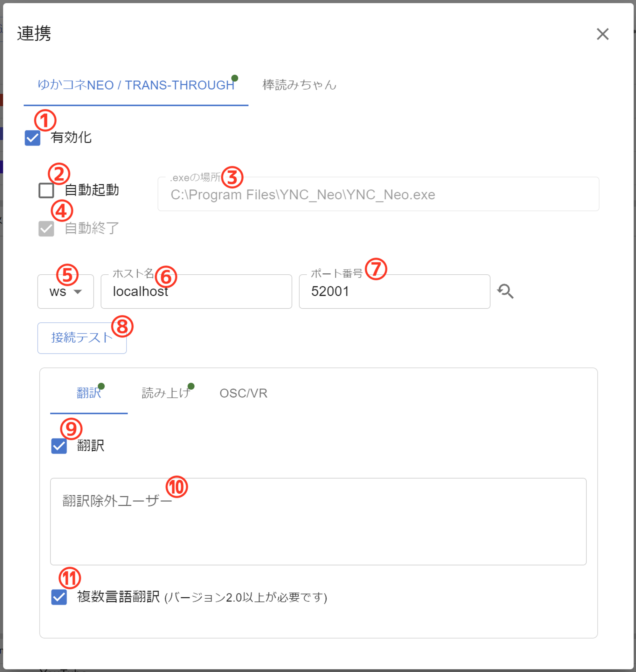Click the ws dropdown arrow
This screenshot has height=672, width=636.
[78, 292]
